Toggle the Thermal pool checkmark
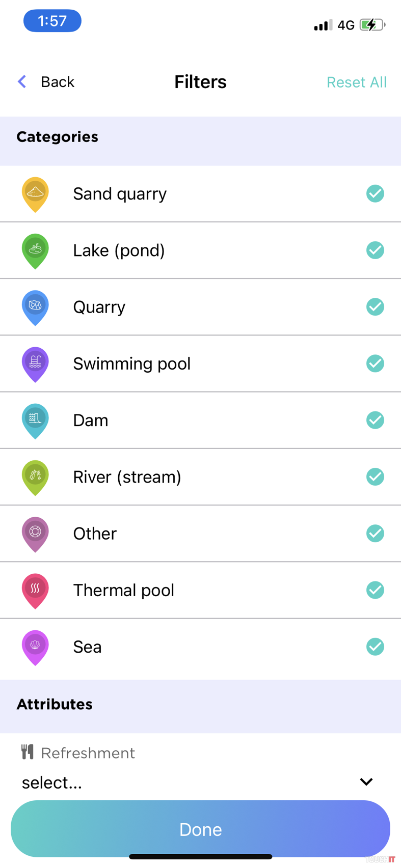This screenshot has width=401, height=868. (375, 590)
